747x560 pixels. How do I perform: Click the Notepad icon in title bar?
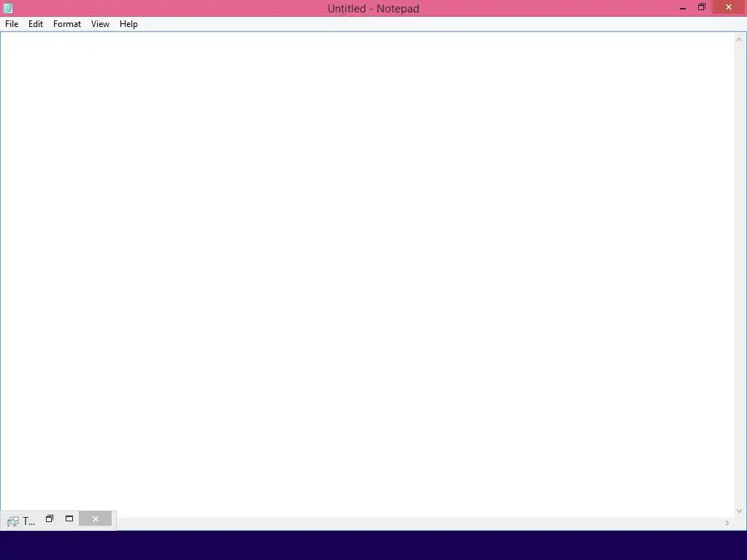[7, 8]
